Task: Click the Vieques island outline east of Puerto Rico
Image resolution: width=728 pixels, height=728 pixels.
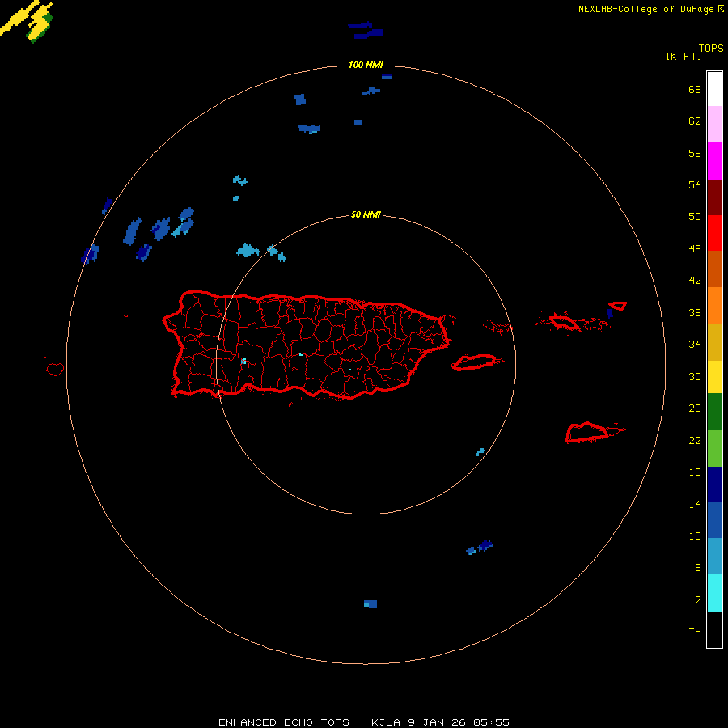Action: [x=476, y=362]
